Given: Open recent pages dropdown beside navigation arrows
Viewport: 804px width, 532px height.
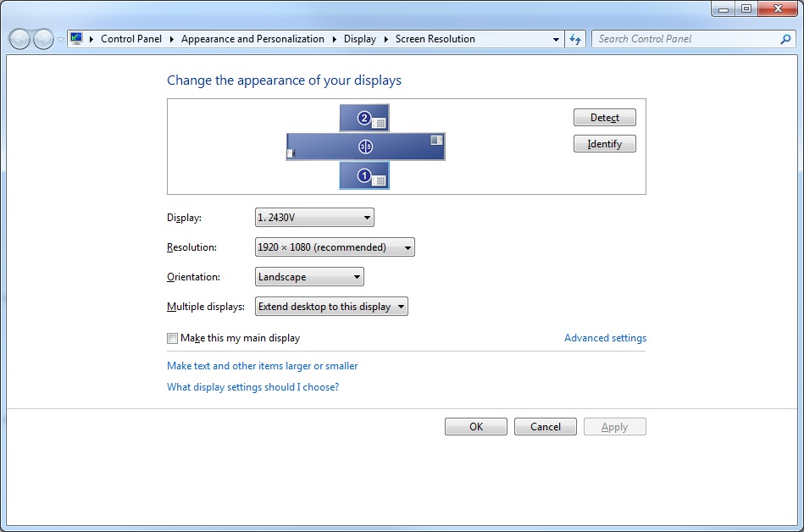Looking at the screenshot, I should click(60, 40).
